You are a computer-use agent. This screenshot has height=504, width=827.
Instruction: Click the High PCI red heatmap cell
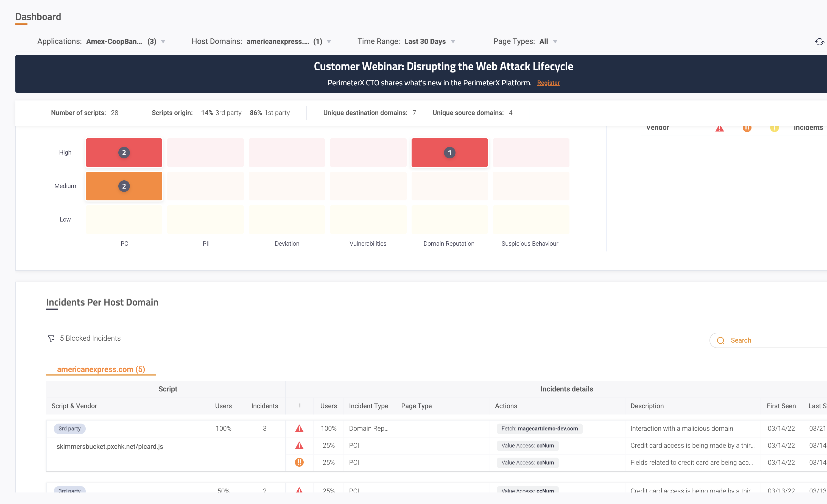click(x=124, y=153)
